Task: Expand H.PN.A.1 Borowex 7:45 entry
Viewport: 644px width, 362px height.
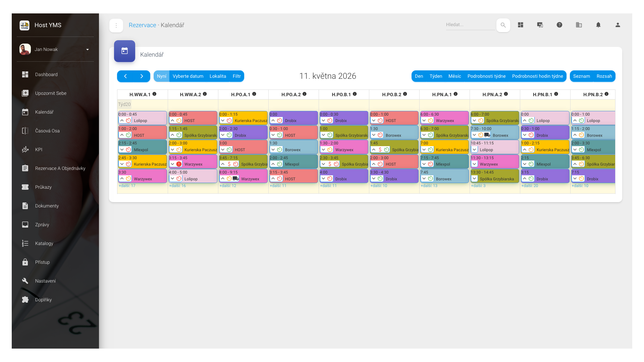Action: (424, 179)
